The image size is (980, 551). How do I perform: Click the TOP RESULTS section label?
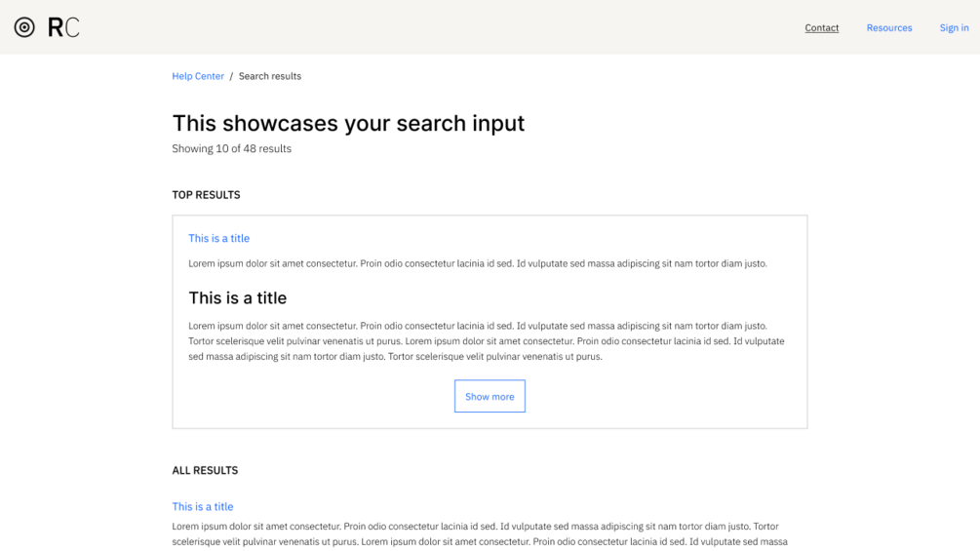206,195
